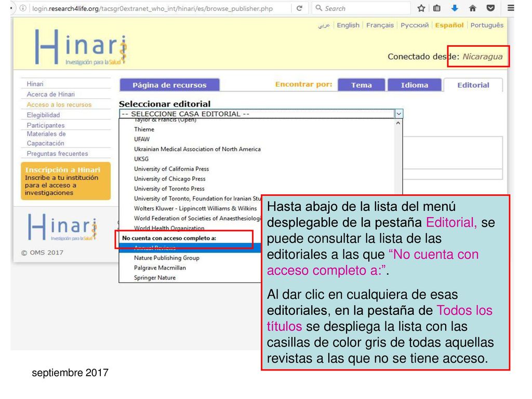Open the bookmarks list icon
Image resolution: width=532 pixels, height=399 pixels.
(437, 8)
